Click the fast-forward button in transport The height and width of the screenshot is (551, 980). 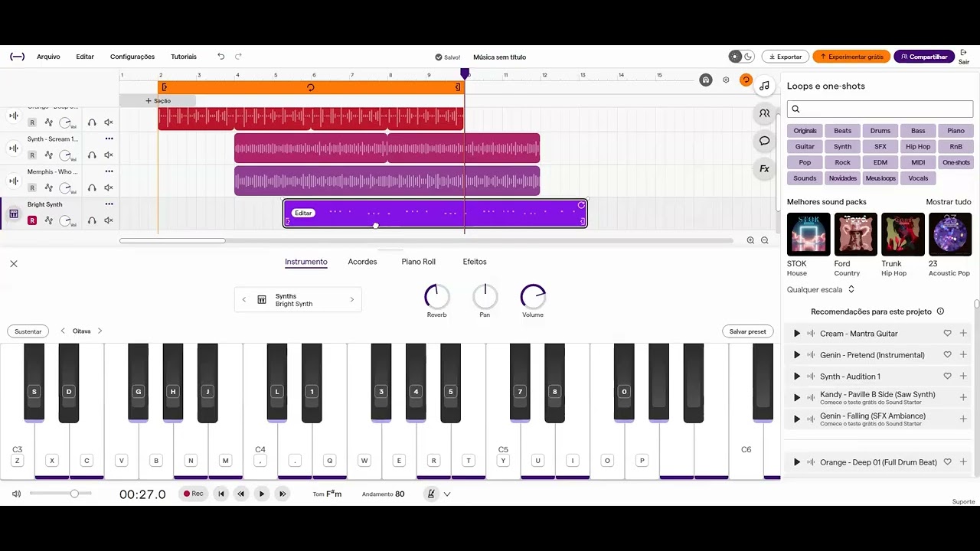coord(283,494)
